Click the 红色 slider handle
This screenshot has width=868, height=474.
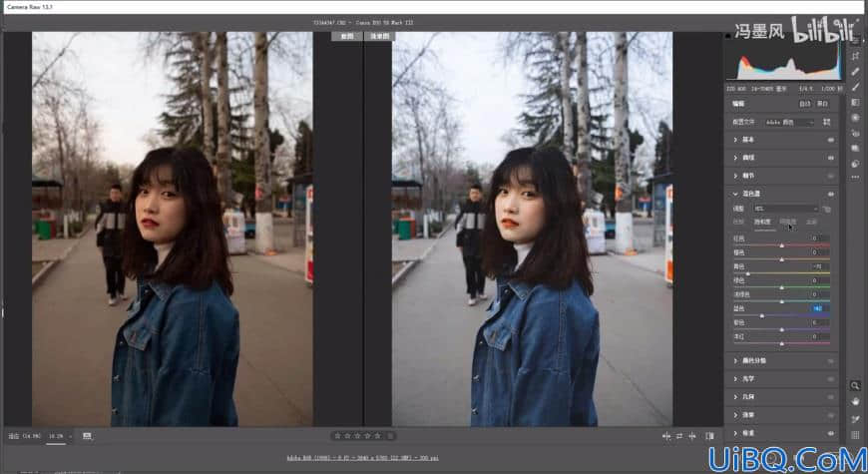[781, 244]
